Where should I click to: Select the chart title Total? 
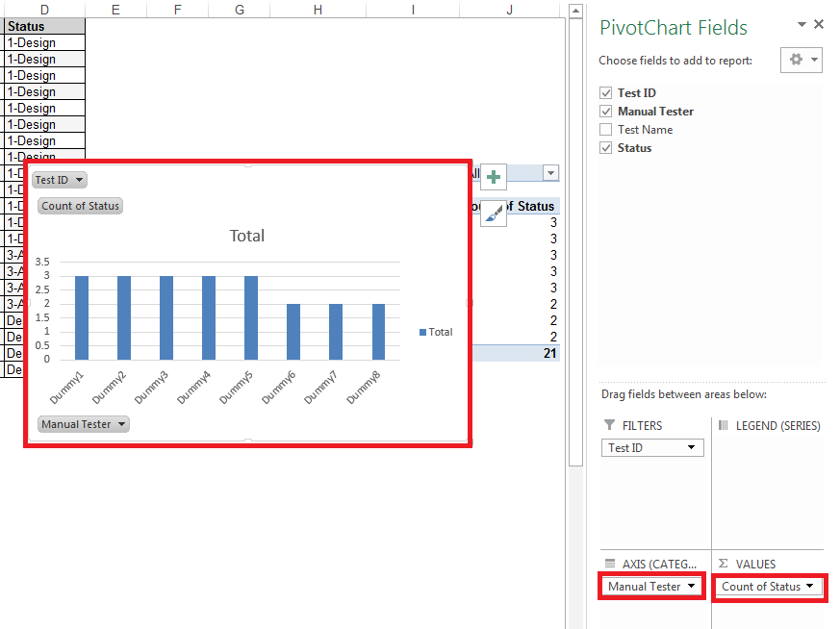coord(247,236)
